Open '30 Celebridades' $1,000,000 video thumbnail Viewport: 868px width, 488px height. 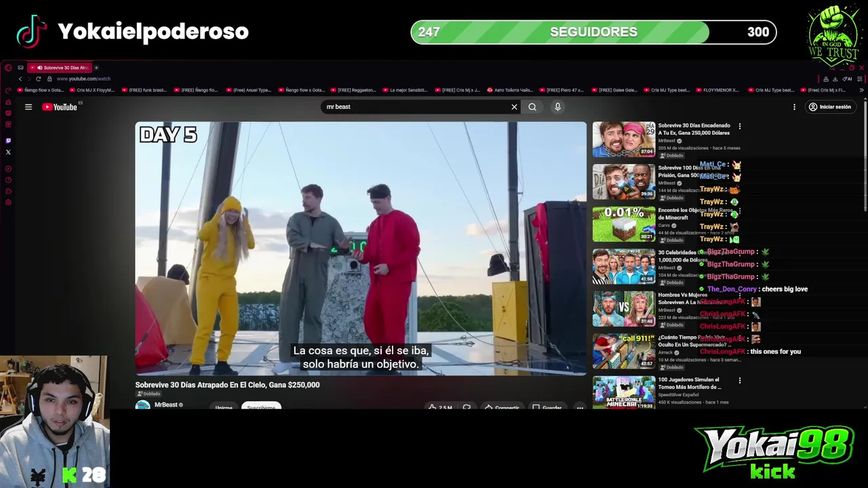(x=624, y=266)
